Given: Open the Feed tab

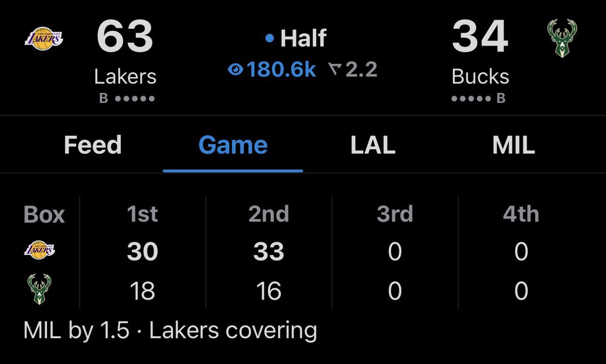Looking at the screenshot, I should coord(92,145).
